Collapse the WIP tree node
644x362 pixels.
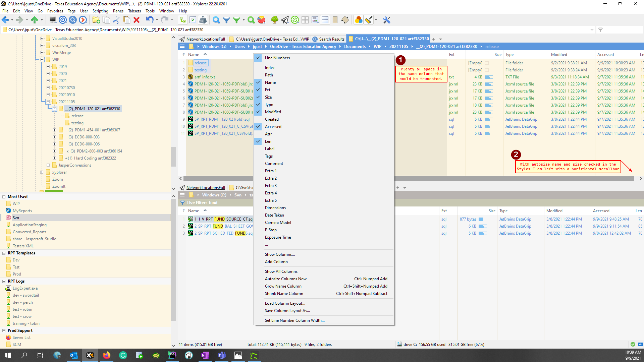tap(42, 59)
